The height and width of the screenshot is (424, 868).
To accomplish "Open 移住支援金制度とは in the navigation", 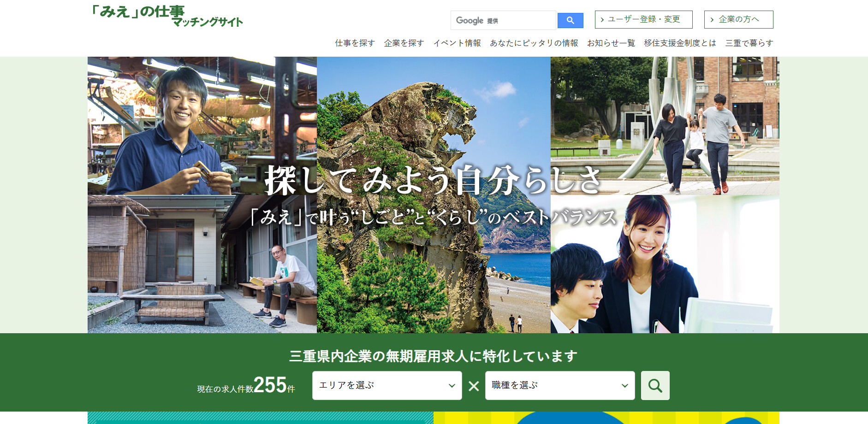I will [680, 43].
